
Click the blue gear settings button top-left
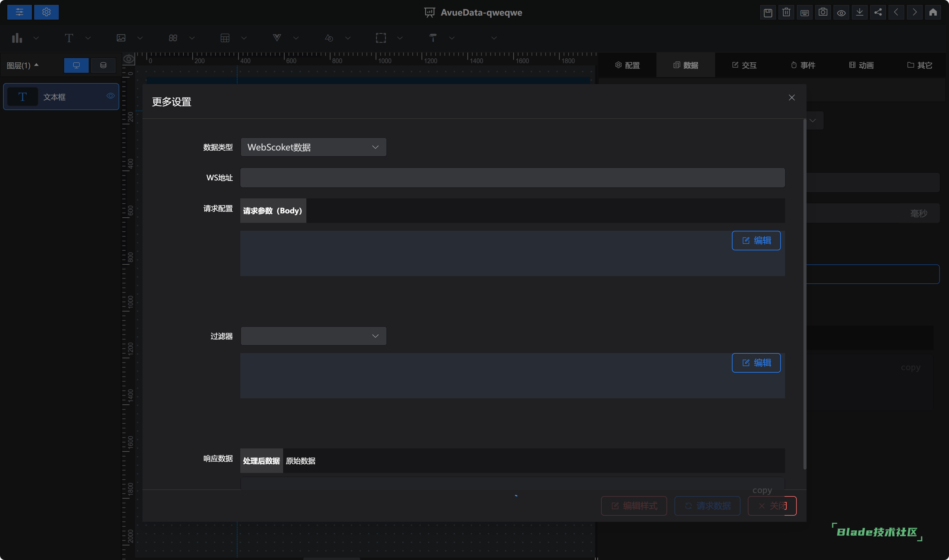(46, 12)
